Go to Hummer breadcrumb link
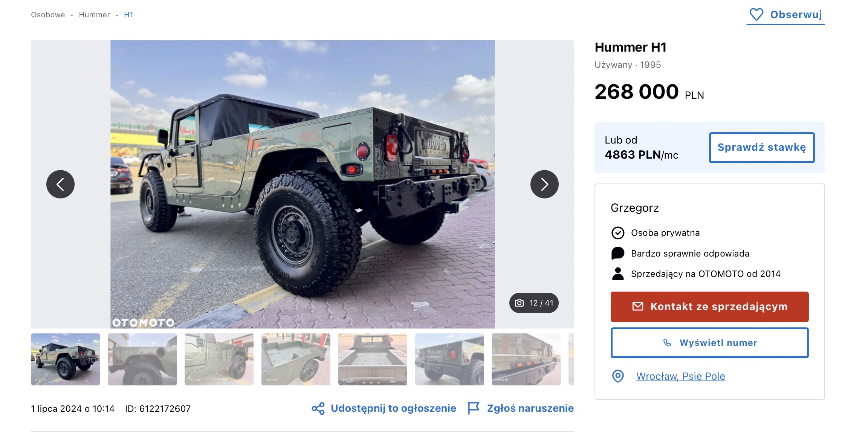Viewport: 868px width, 434px height. [95, 15]
